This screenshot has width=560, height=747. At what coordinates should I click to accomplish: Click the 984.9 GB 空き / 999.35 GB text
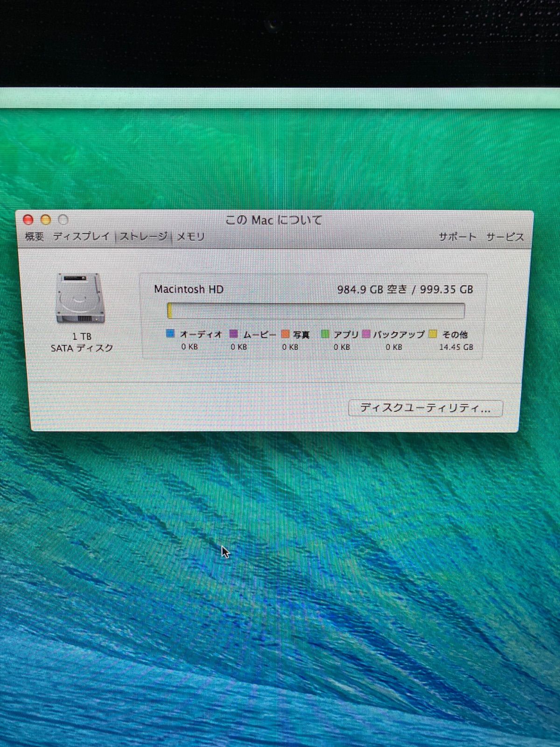[405, 289]
